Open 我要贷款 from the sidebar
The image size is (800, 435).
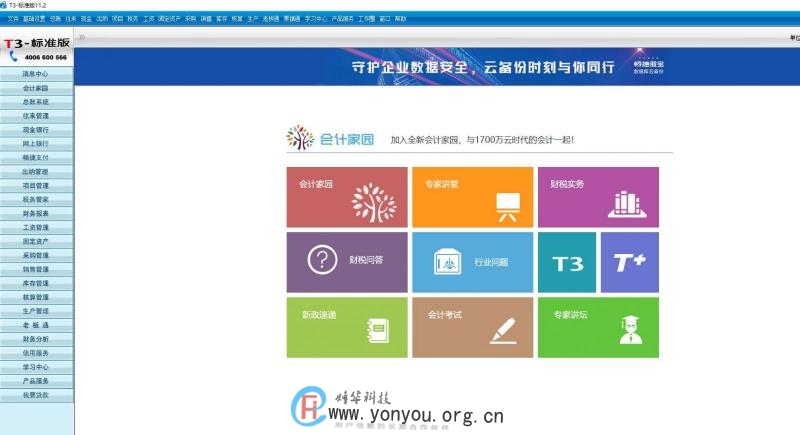click(36, 395)
